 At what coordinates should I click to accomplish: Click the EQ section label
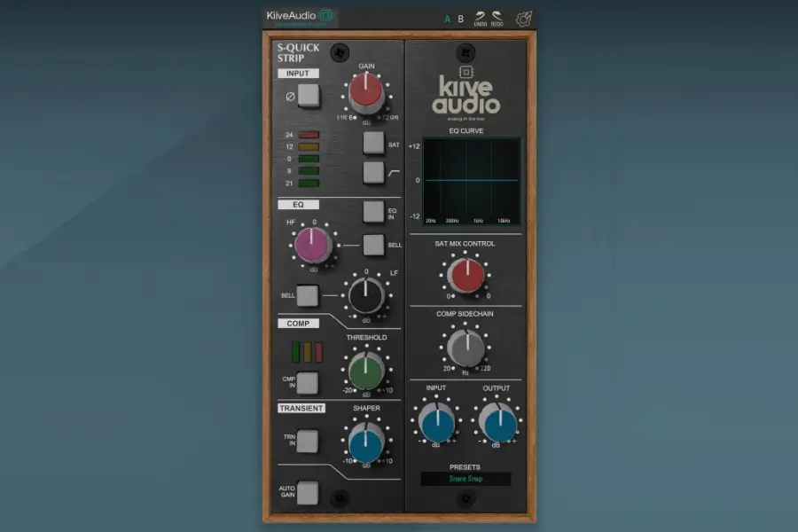[298, 205]
